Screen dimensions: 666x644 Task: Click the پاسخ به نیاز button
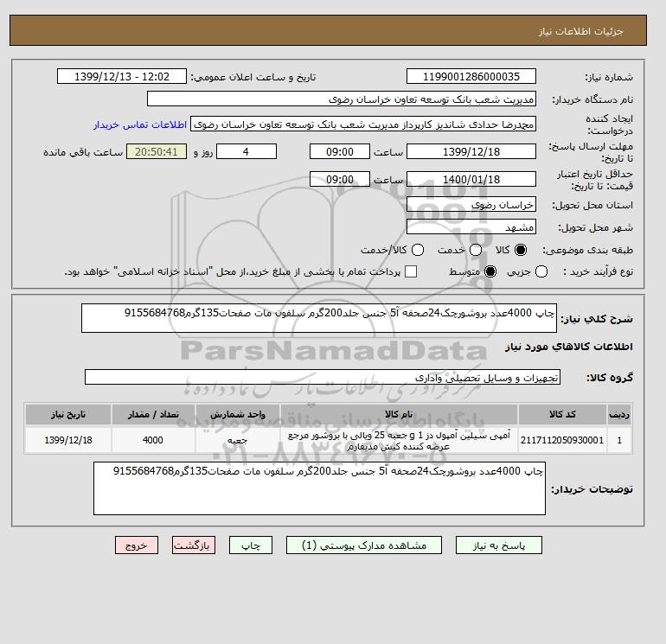(499, 545)
